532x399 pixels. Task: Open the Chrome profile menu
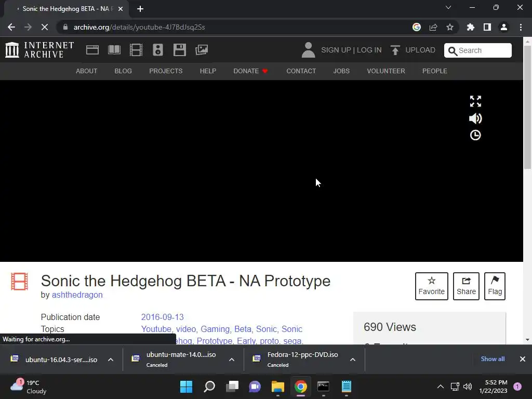[504, 27]
